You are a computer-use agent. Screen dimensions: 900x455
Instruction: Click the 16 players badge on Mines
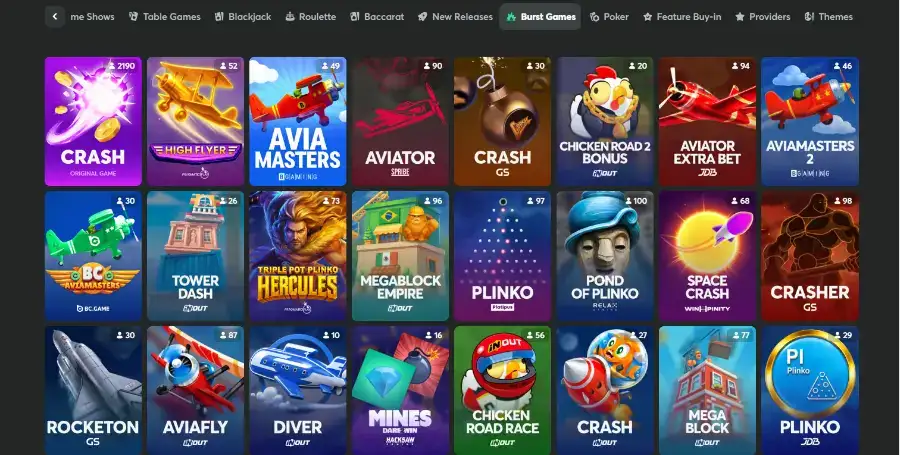(433, 336)
